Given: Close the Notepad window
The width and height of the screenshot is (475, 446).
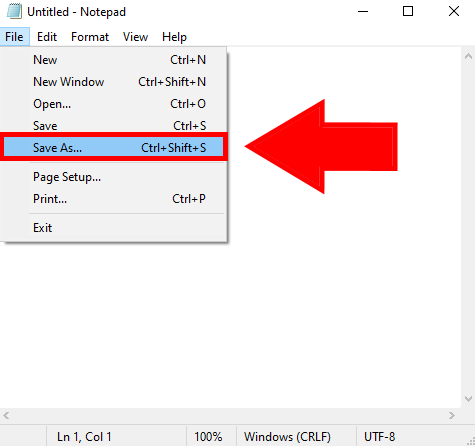Looking at the screenshot, I should click(454, 11).
